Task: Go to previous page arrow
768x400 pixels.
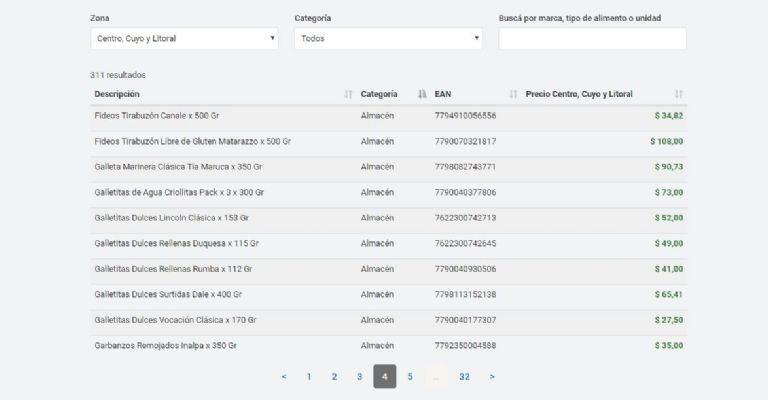Action: [284, 377]
